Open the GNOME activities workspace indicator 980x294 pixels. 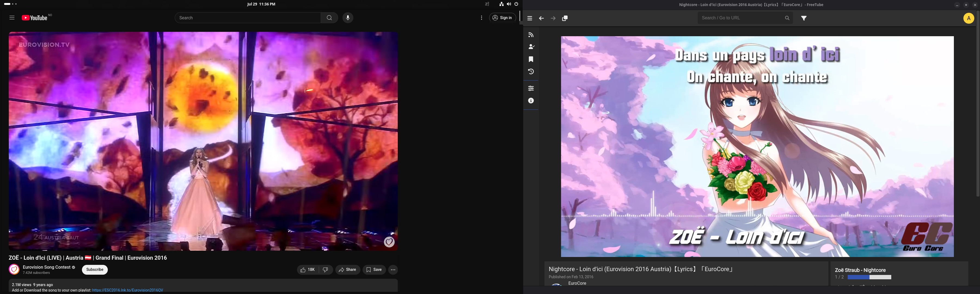click(x=10, y=4)
